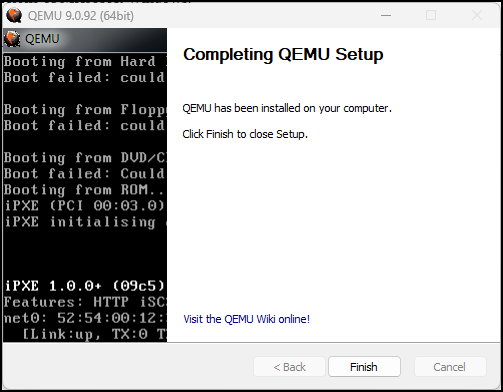Click the disabled Back button
This screenshot has height=392, width=503.
coord(289,367)
